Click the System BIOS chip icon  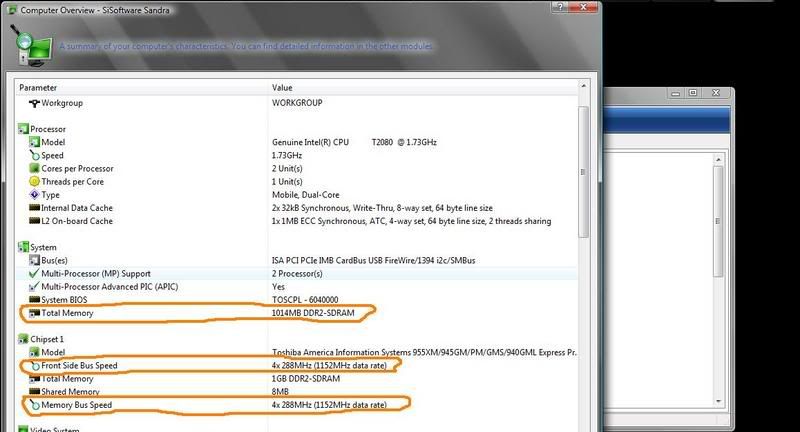[x=34, y=299]
